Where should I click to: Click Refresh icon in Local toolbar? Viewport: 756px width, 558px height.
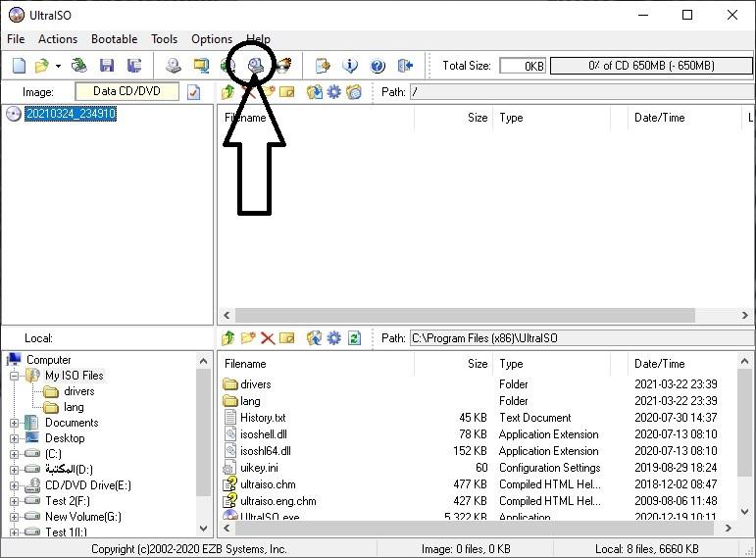(x=354, y=338)
